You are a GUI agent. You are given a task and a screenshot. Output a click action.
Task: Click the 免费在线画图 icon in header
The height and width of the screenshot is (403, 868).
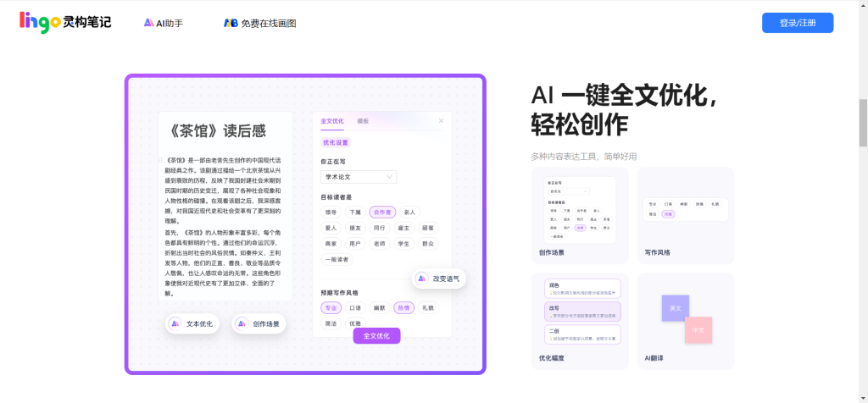231,23
